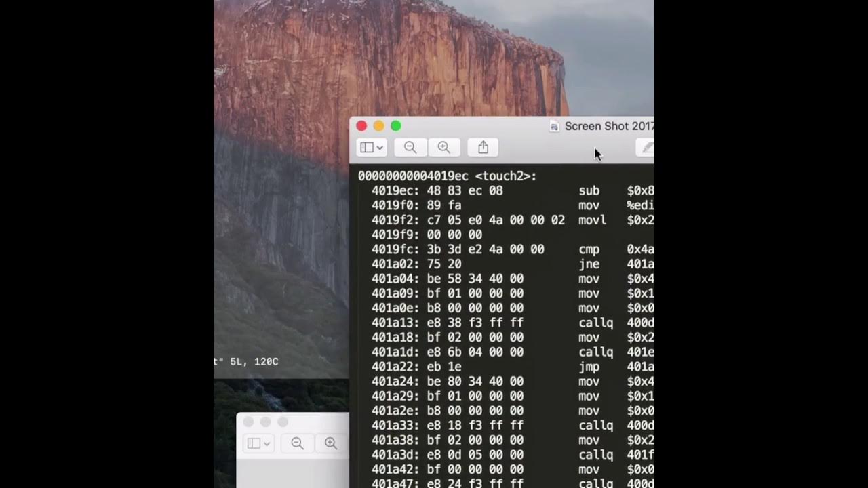This screenshot has height=488, width=868.
Task: Minimize the Screen Shot 2017 window with yellow button
Action: (378, 126)
